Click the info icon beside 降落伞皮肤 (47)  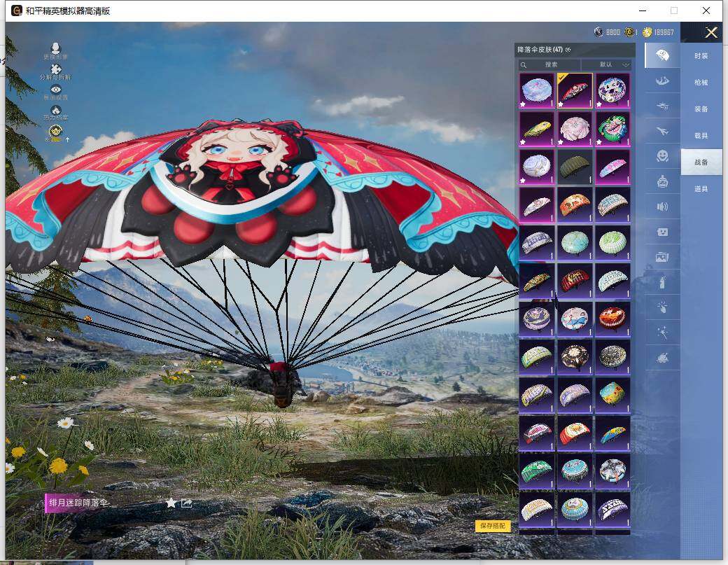coord(568,50)
